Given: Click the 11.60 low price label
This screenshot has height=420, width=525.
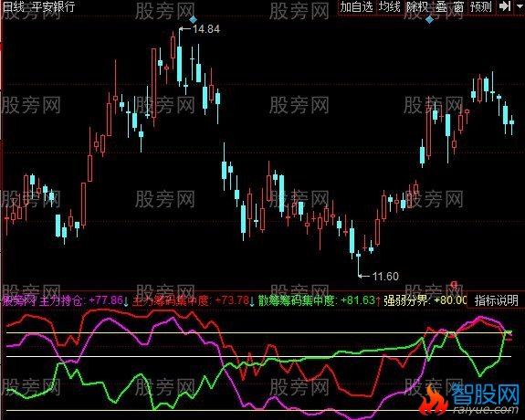Looking at the screenshot, I should 385,277.
